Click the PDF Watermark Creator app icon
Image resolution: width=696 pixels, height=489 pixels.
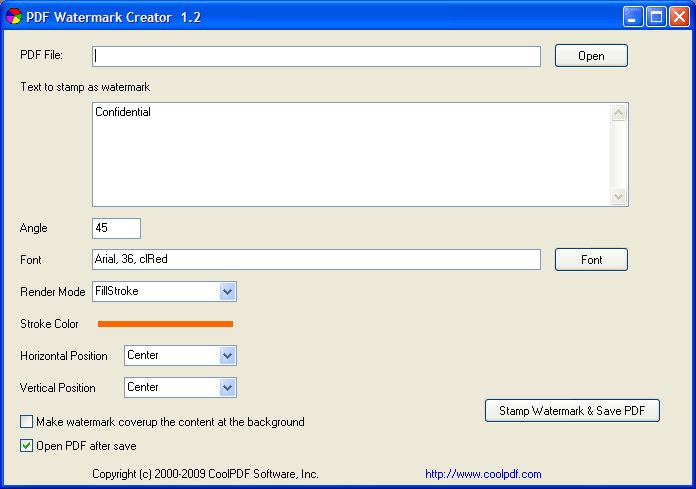point(13,16)
